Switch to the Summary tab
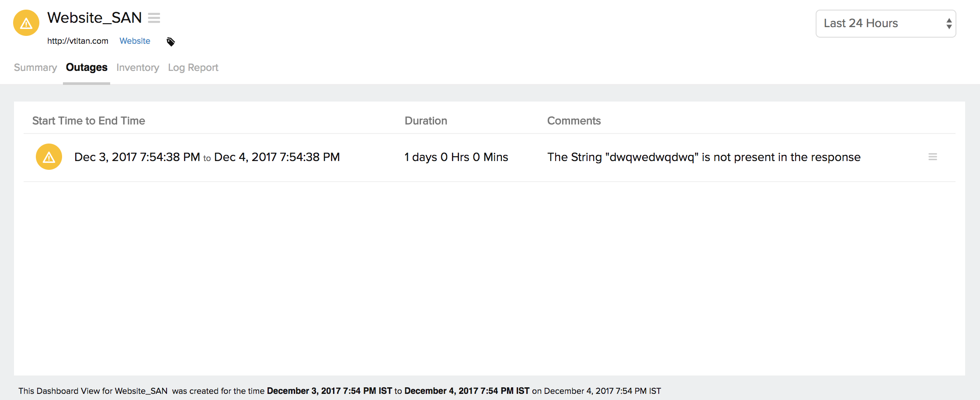Screen dimensions: 980x400 coord(35,67)
